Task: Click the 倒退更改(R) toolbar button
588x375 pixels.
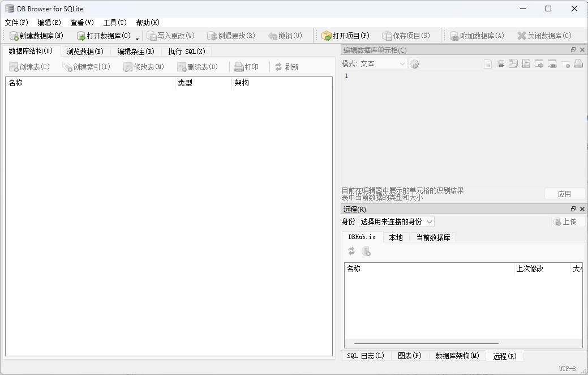Action: tap(231, 36)
